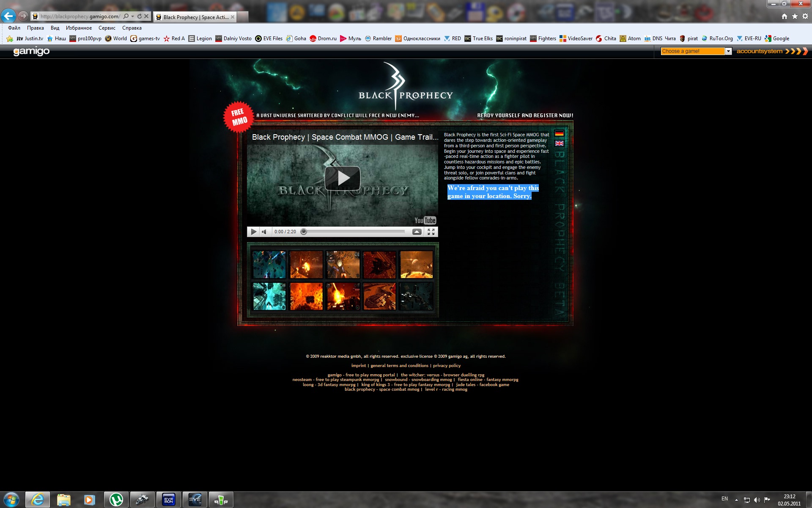This screenshot has width=812, height=508.
Task: Click the video title Black Prophecy text
Action: 345,137
